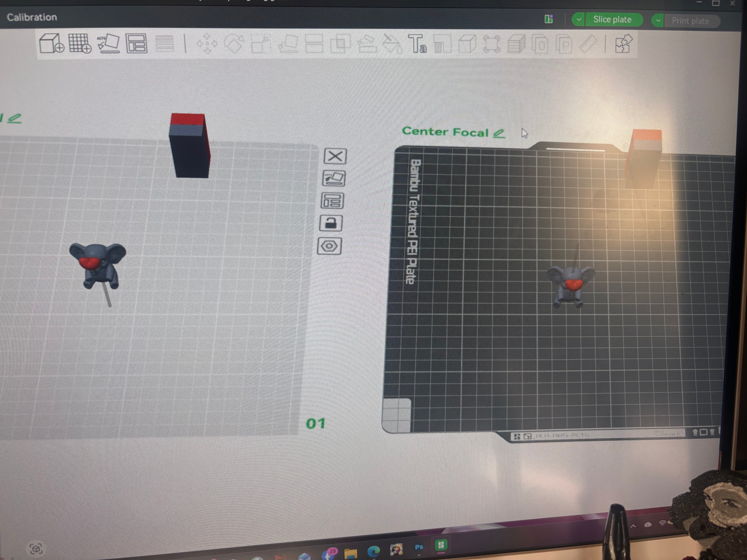The height and width of the screenshot is (560, 747).
Task: Click the toolbar Arrange all objects icon
Action: (x=137, y=44)
